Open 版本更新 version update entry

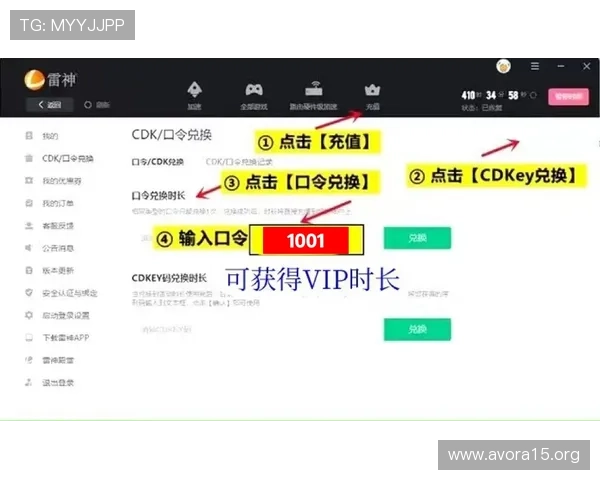tap(49, 271)
